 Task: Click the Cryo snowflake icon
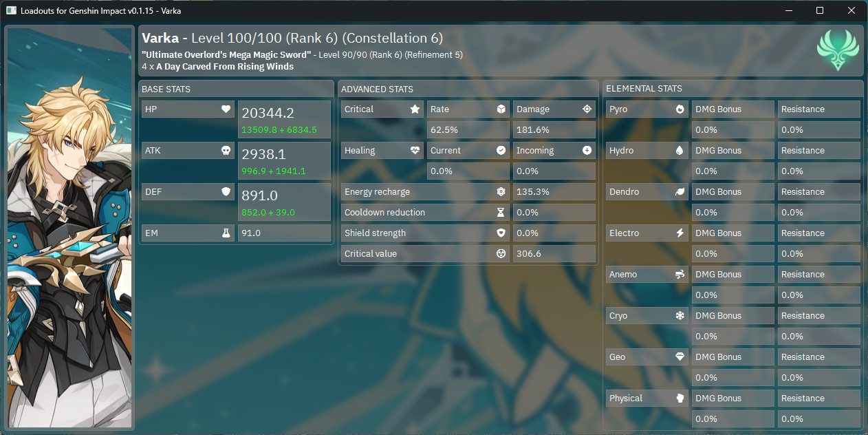(680, 315)
